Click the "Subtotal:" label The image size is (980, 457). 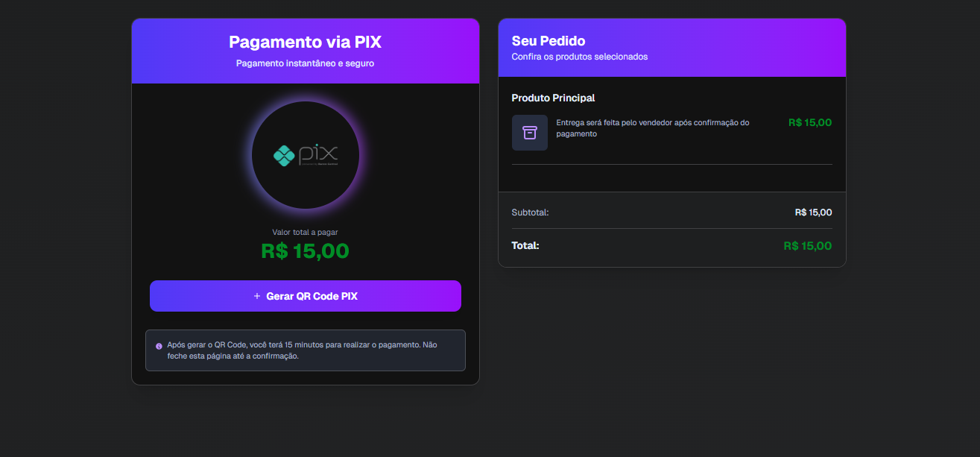pos(530,212)
